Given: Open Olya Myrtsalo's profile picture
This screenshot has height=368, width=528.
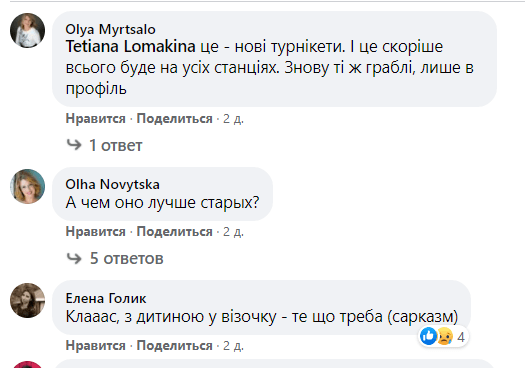Looking at the screenshot, I should pos(27,31).
